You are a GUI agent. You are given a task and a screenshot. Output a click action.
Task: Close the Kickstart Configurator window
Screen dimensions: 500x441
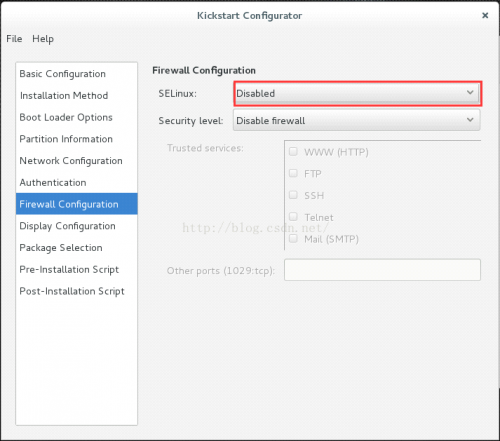tap(485, 15)
